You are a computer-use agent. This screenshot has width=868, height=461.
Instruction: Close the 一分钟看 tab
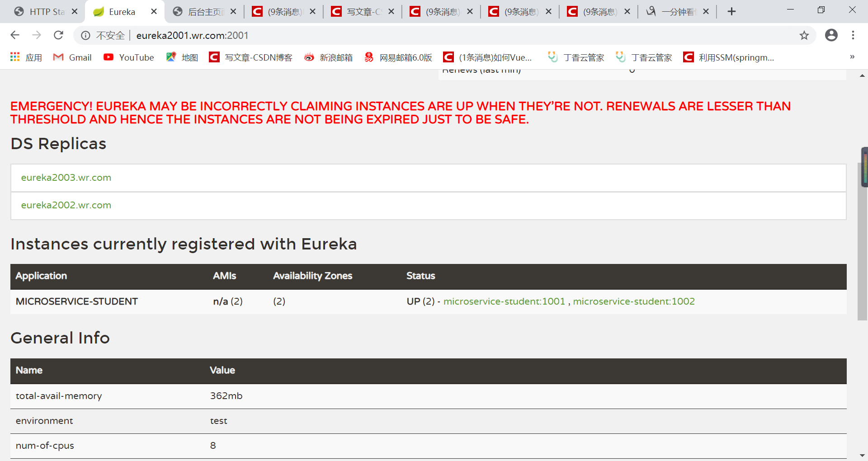tap(706, 12)
